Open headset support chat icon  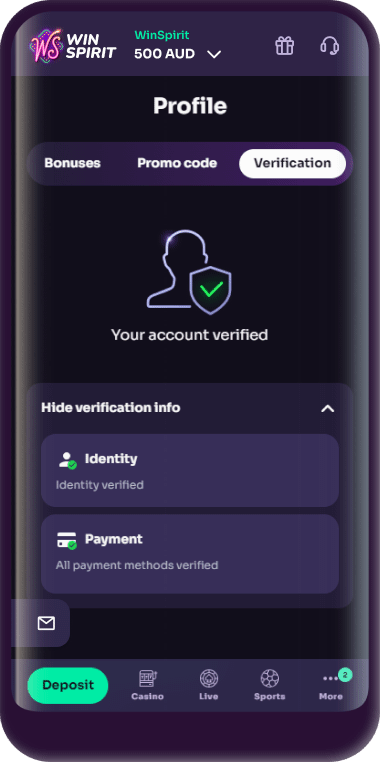tap(329, 46)
